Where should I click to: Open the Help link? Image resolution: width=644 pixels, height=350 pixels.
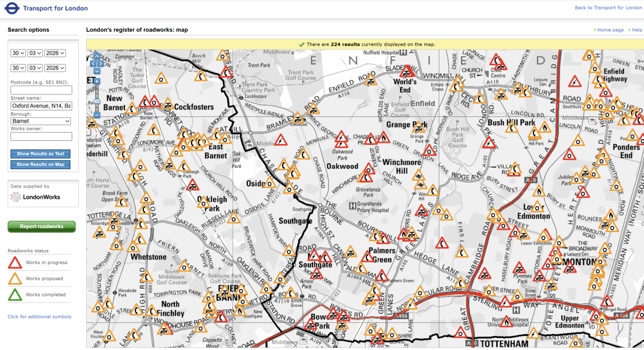click(x=636, y=30)
